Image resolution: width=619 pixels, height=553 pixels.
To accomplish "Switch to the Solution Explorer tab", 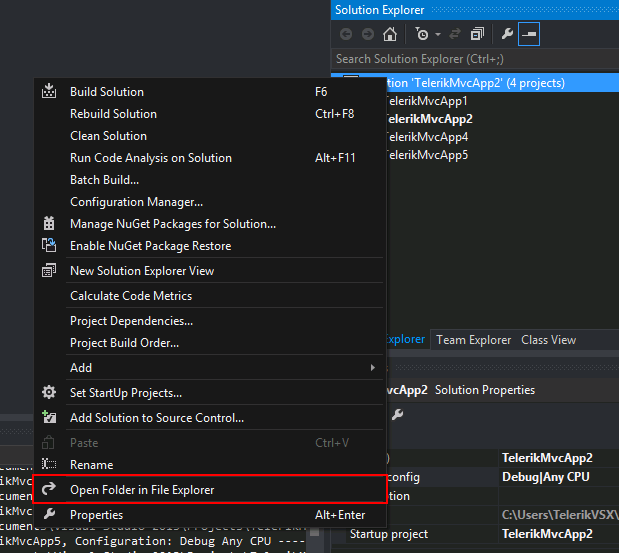I will coord(406,339).
